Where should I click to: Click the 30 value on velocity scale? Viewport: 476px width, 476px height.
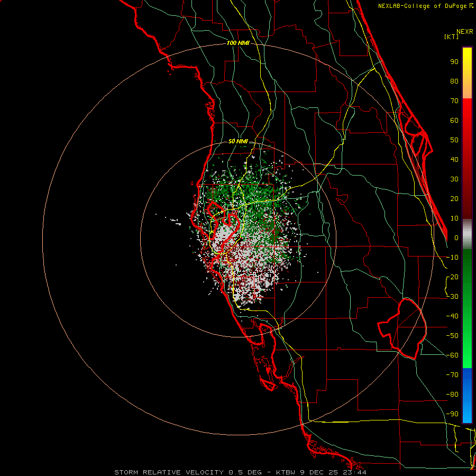(454, 179)
